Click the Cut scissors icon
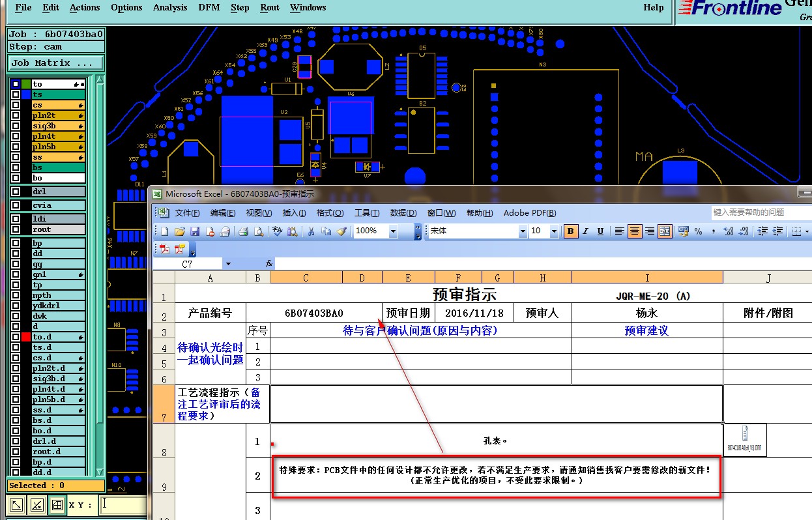 [312, 231]
